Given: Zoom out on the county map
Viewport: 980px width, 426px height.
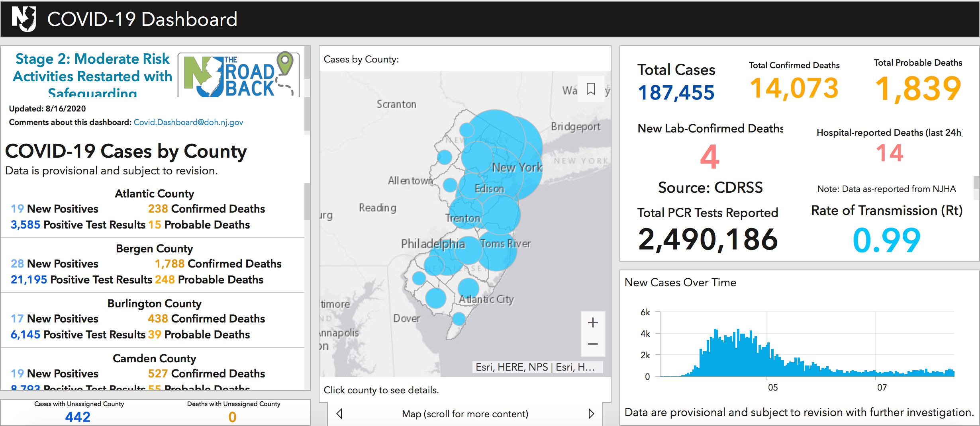Looking at the screenshot, I should tap(593, 344).
